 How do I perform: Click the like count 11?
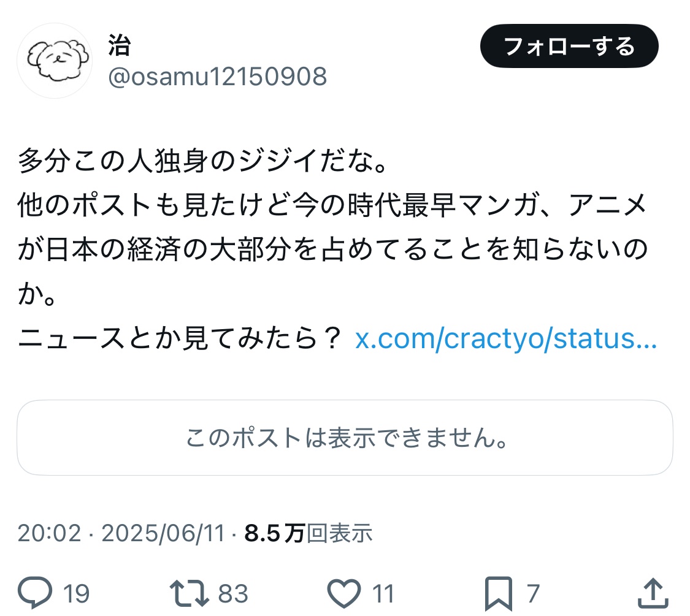coord(383,593)
